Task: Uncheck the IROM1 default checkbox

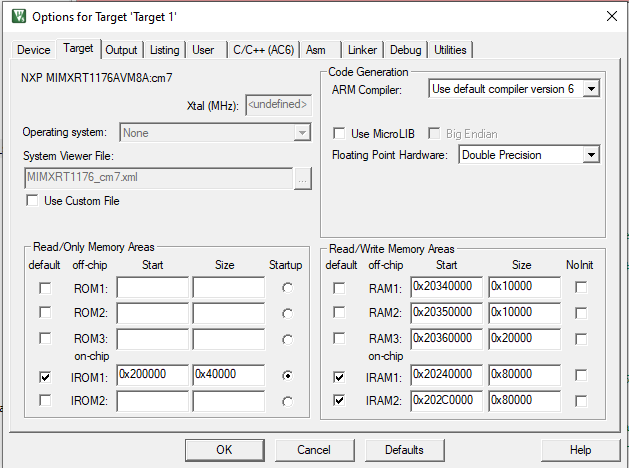Action: pyautogui.click(x=44, y=377)
